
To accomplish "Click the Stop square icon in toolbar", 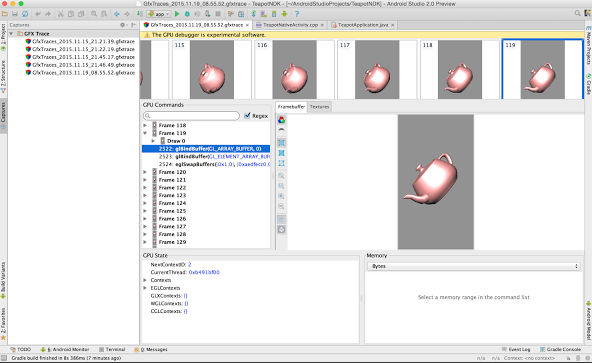I will 218,14.
